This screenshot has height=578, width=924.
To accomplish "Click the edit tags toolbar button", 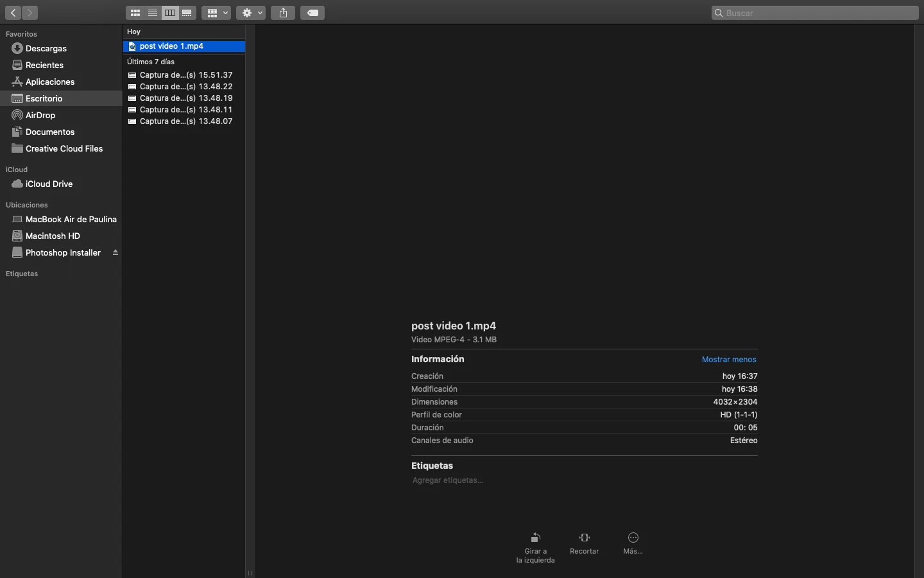I will click(312, 13).
